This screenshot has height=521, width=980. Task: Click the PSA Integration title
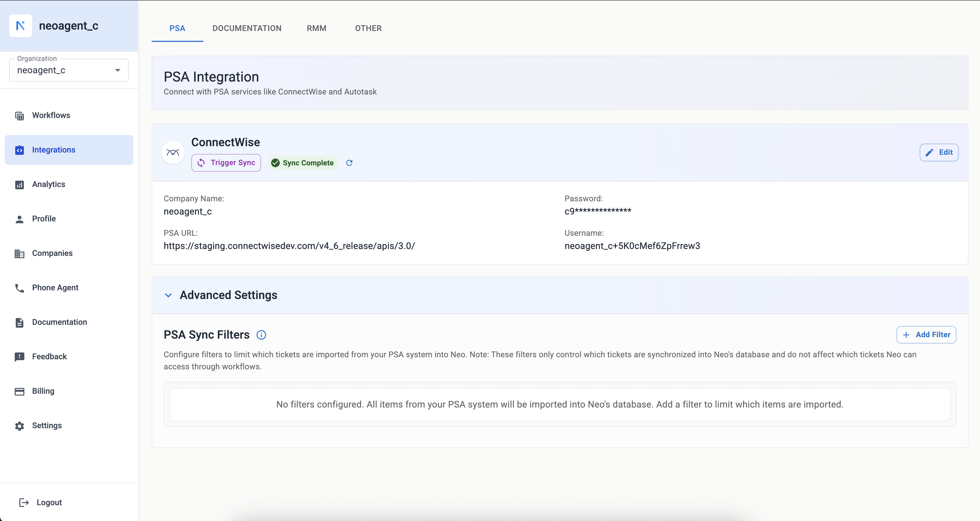(211, 77)
